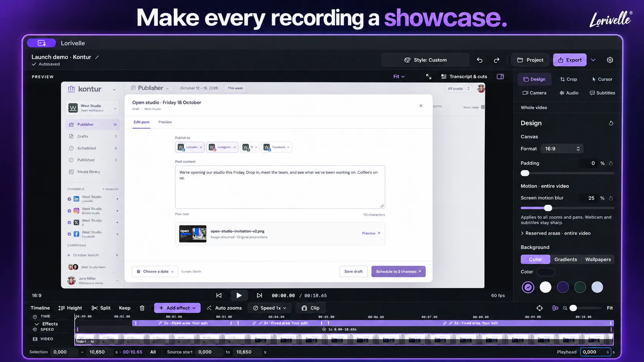Open Transcript & cuts

coord(464,77)
